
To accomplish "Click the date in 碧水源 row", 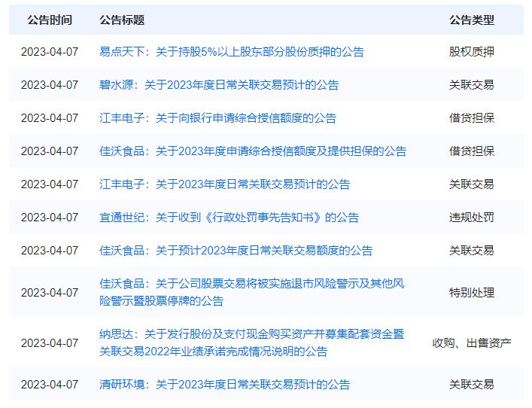I will [x=50, y=84].
